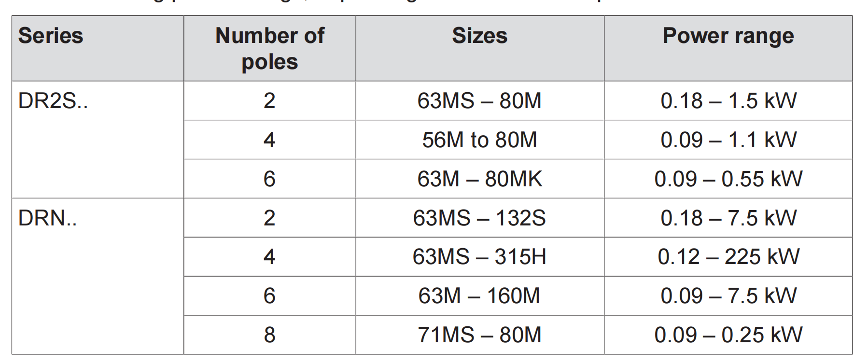Click the 0.09 – 1.1 kW power cell

point(728,140)
